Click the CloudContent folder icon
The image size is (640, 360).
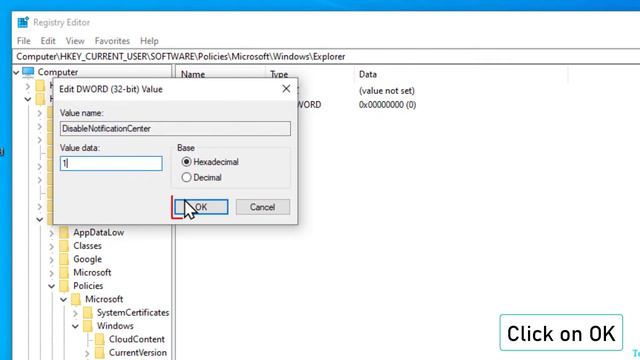click(x=100, y=340)
